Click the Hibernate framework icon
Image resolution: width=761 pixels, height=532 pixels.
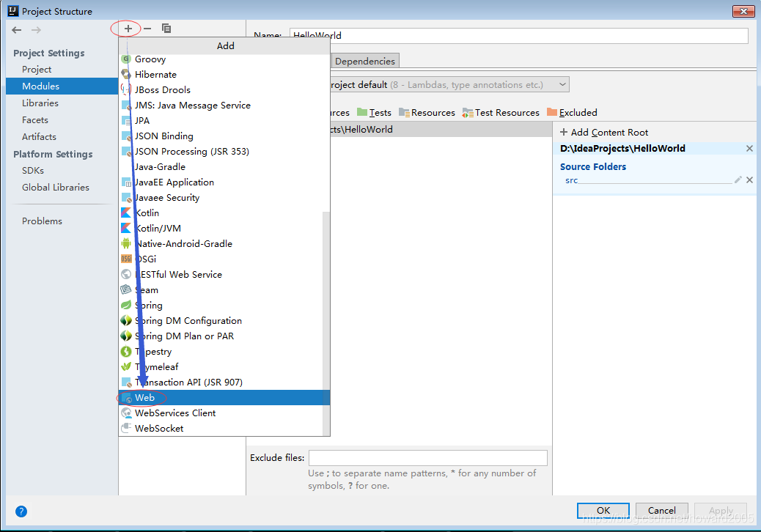tap(126, 74)
